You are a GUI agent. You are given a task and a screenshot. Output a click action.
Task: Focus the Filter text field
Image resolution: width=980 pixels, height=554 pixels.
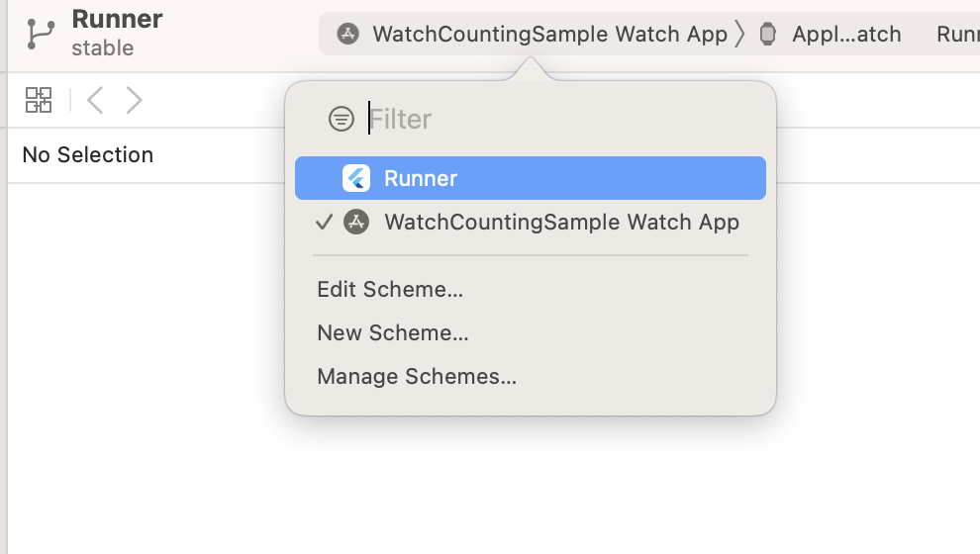(x=554, y=120)
